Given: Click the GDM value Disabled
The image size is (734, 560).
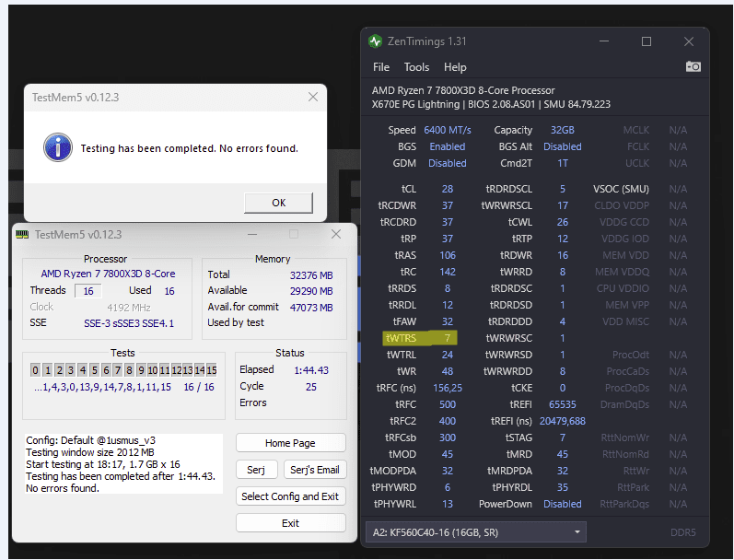Looking at the screenshot, I should click(x=448, y=163).
